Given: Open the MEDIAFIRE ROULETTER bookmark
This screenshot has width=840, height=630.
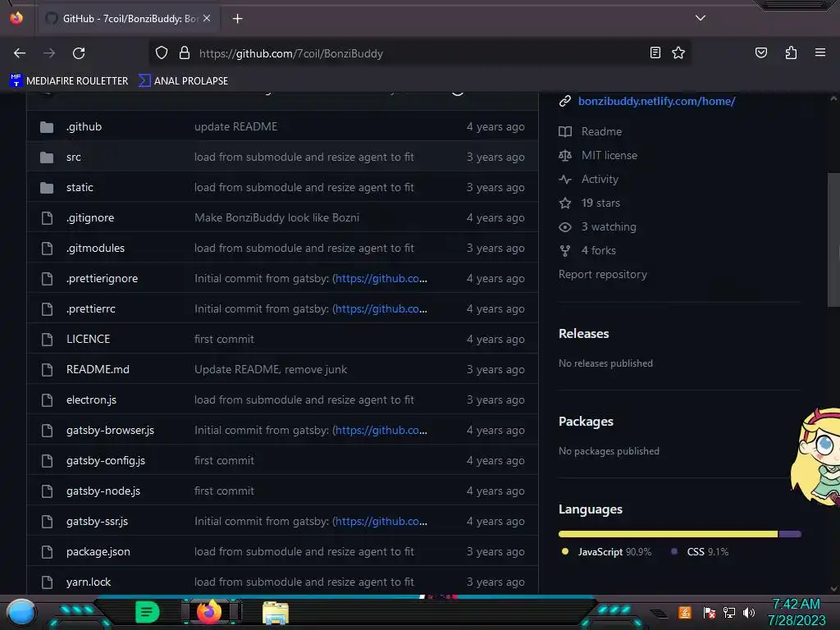Looking at the screenshot, I should point(69,81).
